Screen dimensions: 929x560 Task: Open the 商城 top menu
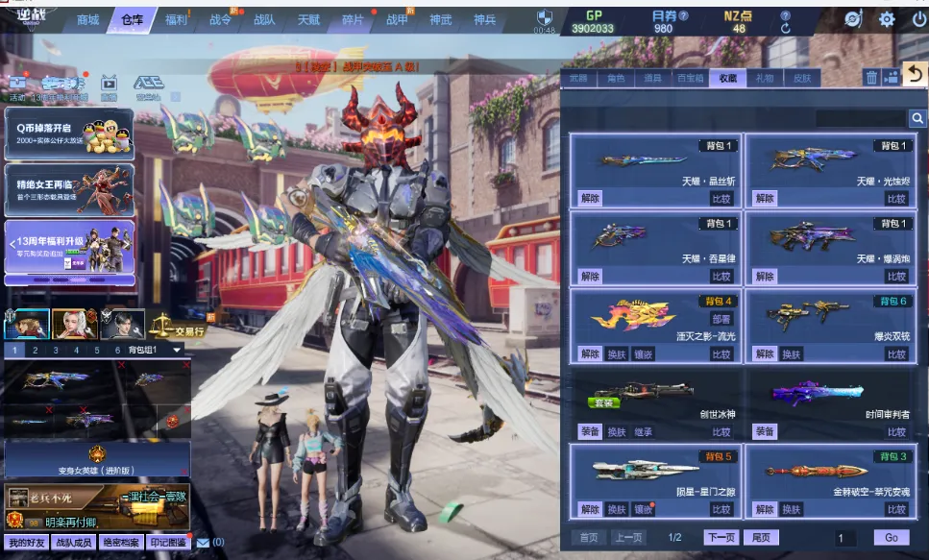pos(87,19)
